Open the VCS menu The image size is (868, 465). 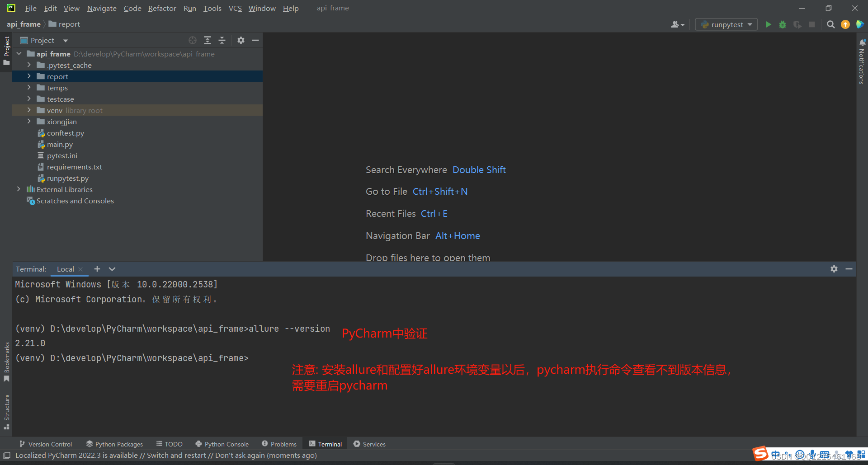[x=235, y=8]
